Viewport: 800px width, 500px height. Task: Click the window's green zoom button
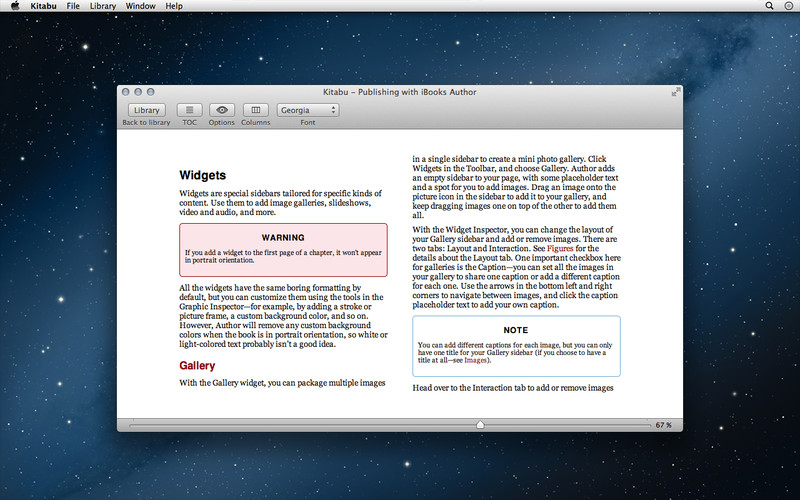[x=151, y=92]
